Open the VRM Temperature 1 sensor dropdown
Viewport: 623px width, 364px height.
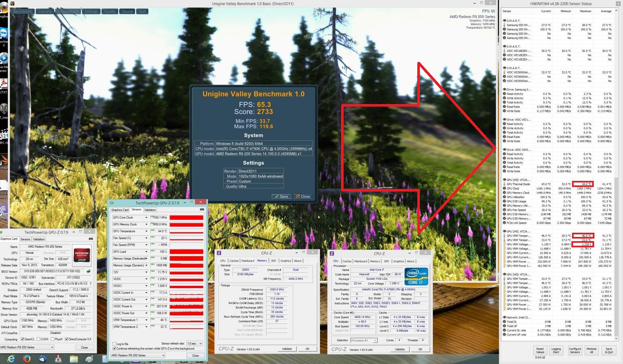point(146,320)
